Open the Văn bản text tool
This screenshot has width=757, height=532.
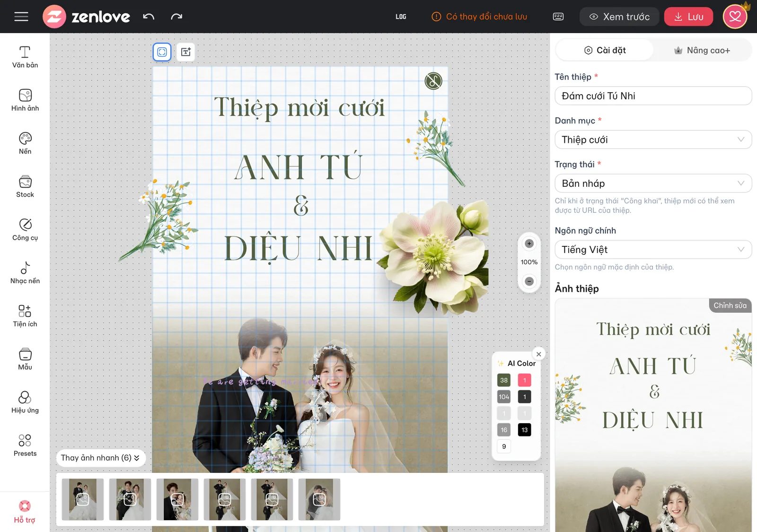(x=25, y=57)
